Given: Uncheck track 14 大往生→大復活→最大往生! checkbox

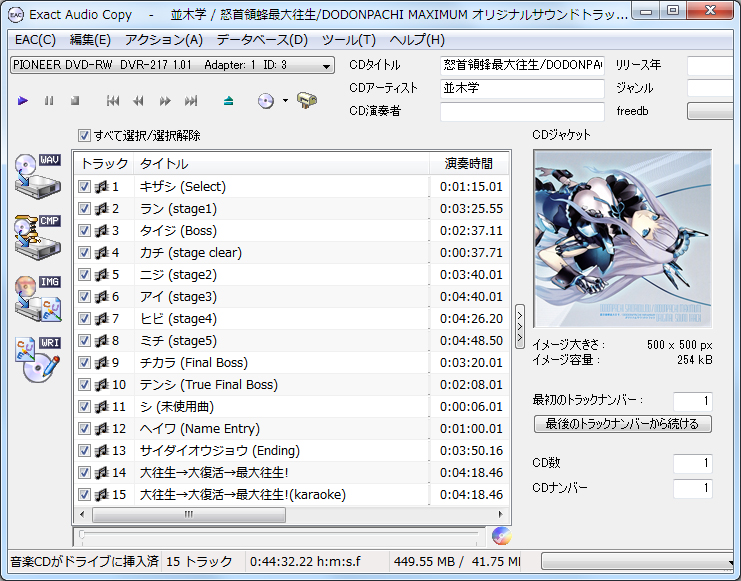Looking at the screenshot, I should tap(84, 472).
